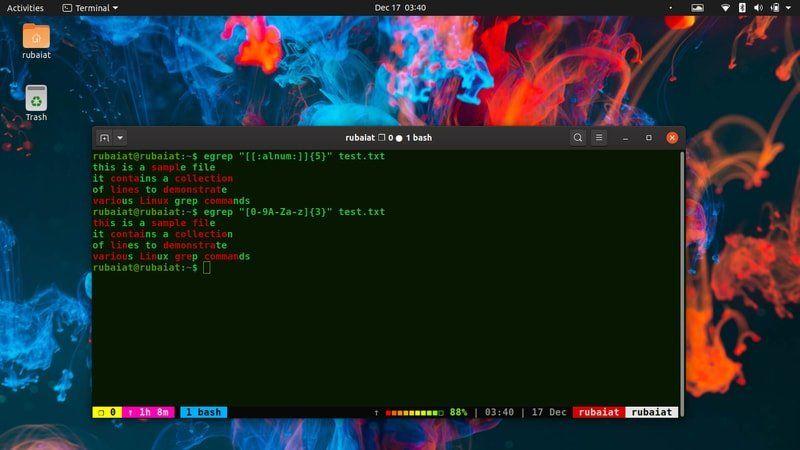Click the Bluetooth icon in top bar
Image resolution: width=800 pixels, height=450 pixels.
click(x=741, y=7)
